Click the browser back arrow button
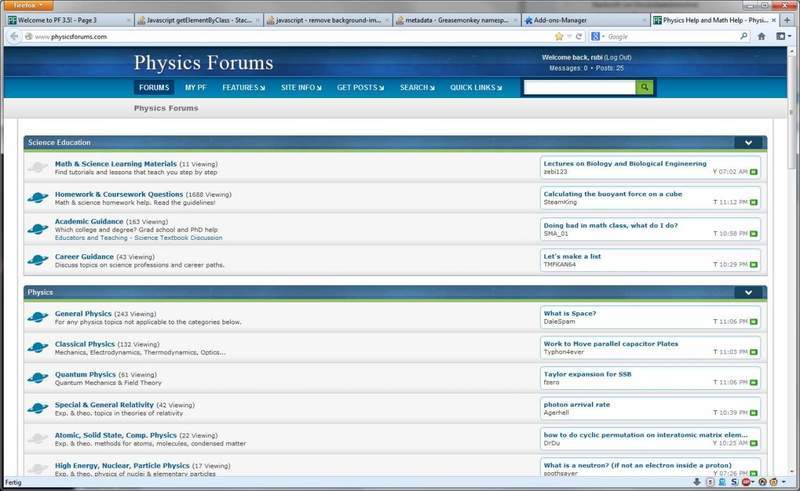This screenshot has width=800, height=491. (x=14, y=36)
